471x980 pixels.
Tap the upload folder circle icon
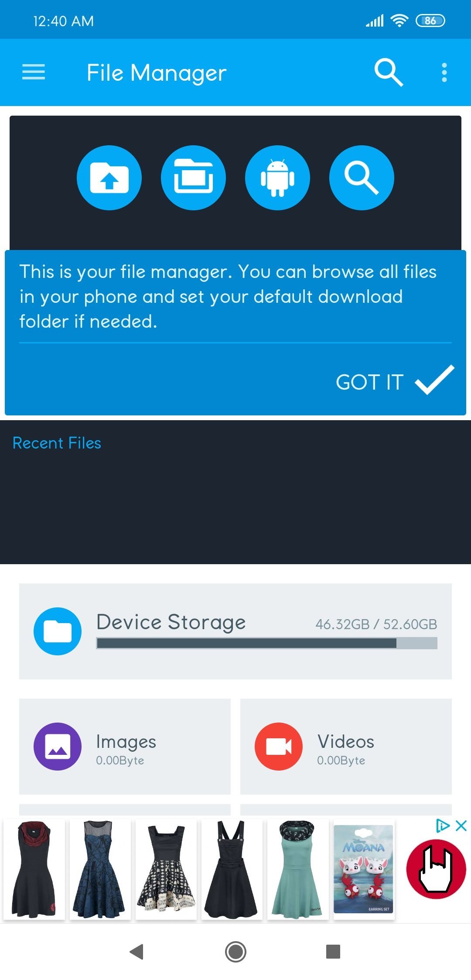[x=109, y=178]
